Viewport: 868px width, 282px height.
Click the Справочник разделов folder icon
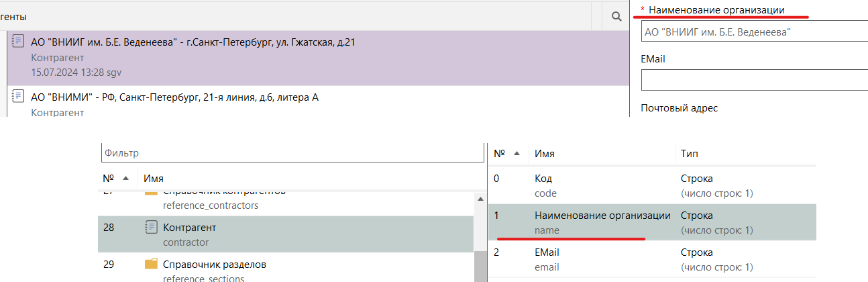click(152, 264)
